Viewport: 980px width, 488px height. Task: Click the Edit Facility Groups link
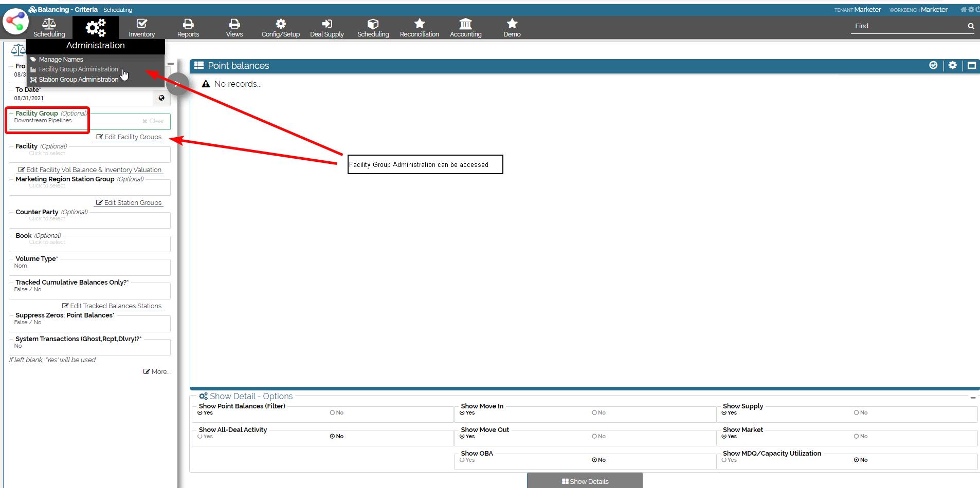tap(129, 137)
